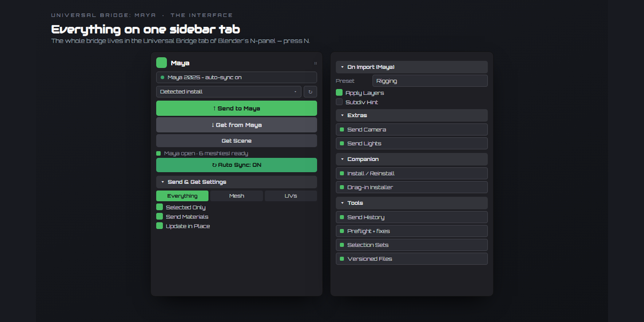Click green indicator on Send History
Screen dimensions: 644x322
coord(342,217)
